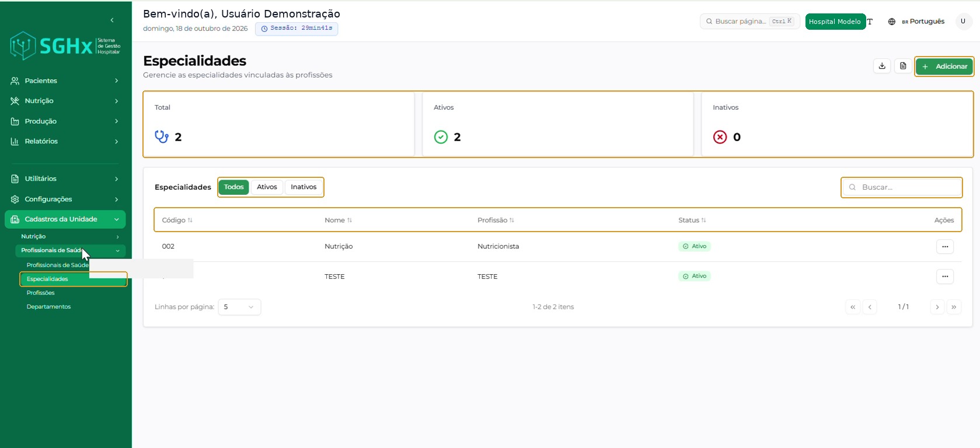
Task: Click the T font size icon
Action: (870, 22)
